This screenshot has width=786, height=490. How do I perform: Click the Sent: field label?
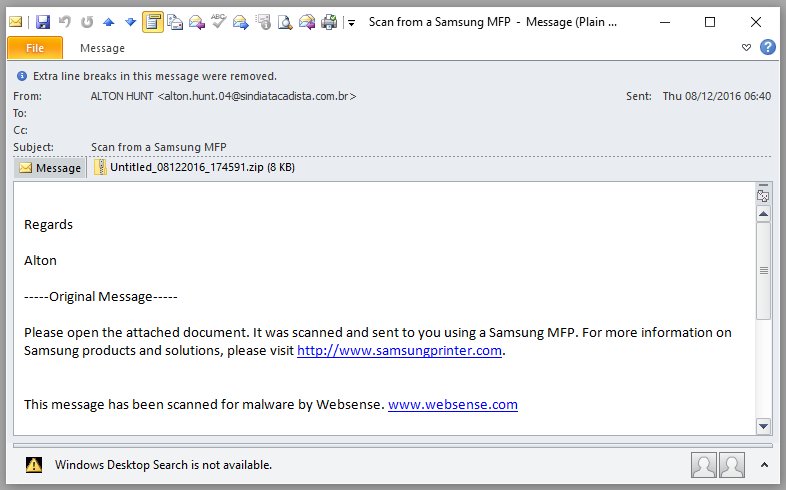click(x=639, y=96)
